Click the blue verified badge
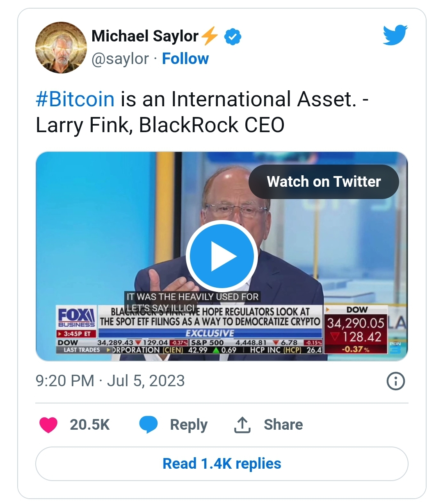The width and height of the screenshot is (443, 504). click(233, 37)
